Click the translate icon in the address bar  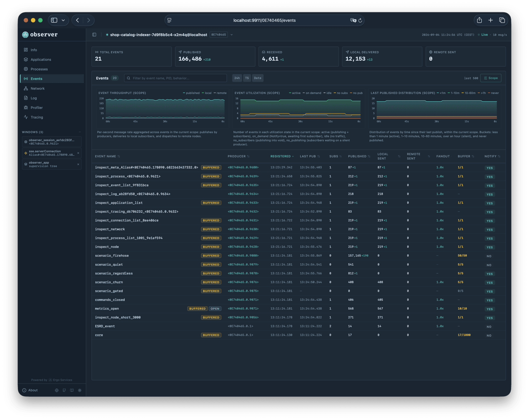click(353, 20)
